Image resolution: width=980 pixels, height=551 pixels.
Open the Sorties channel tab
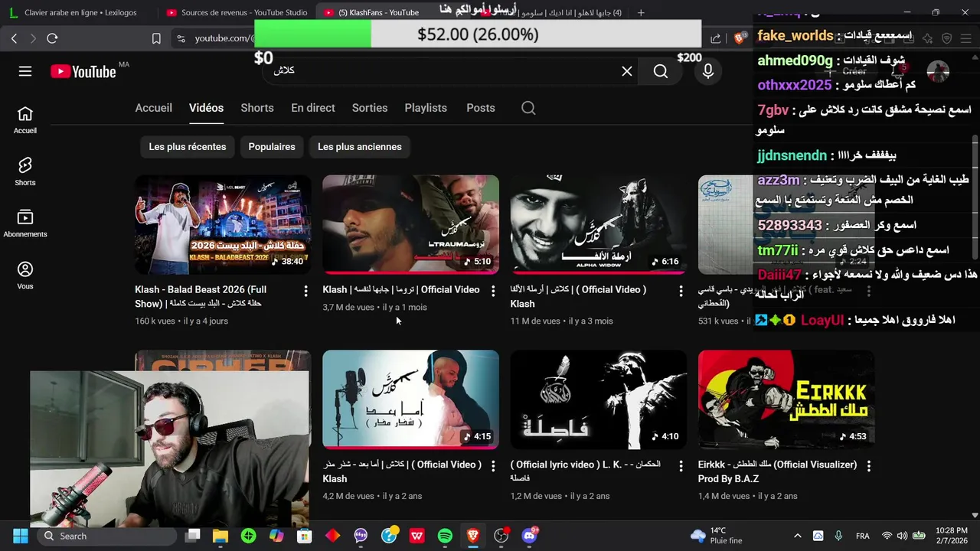pos(370,108)
